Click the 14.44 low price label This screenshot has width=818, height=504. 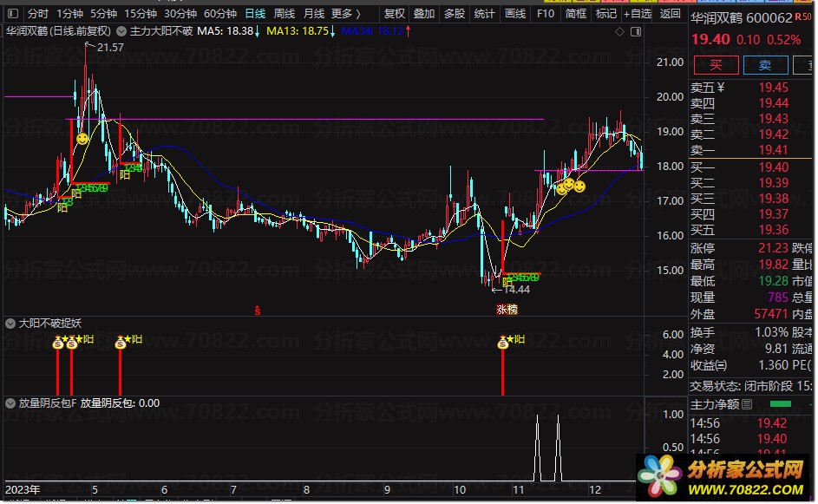(x=516, y=290)
